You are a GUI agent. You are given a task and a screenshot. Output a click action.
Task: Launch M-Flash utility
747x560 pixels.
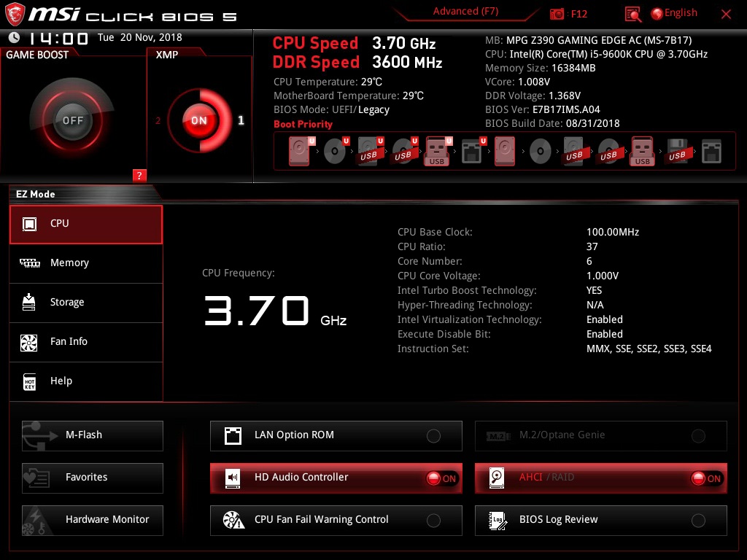point(92,435)
